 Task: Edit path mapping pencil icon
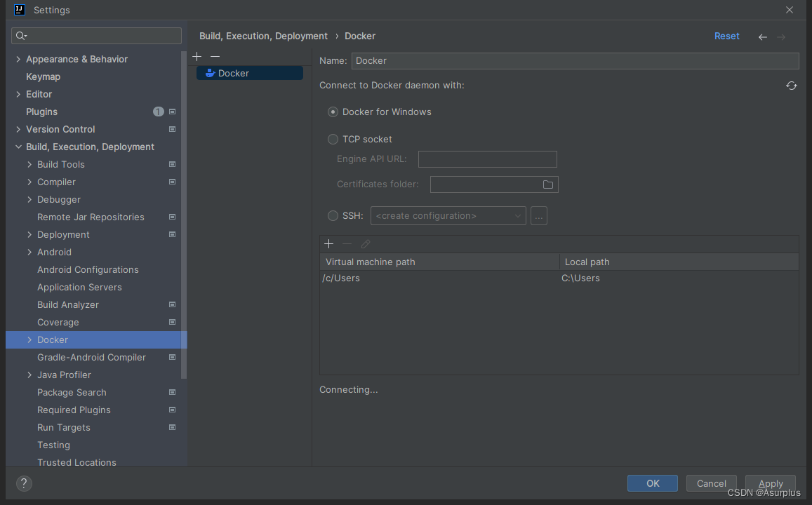pos(366,243)
